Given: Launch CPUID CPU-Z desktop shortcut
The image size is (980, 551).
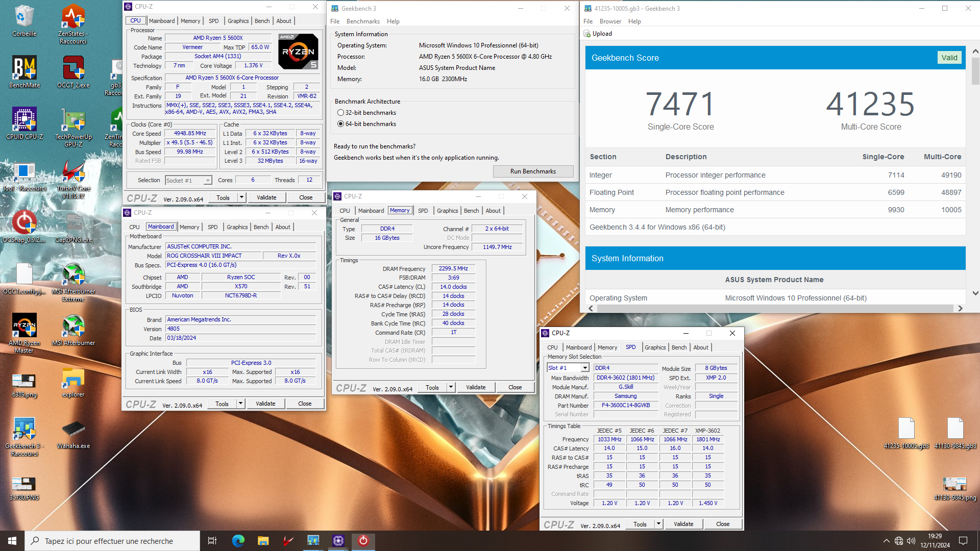Looking at the screenshot, I should point(24,123).
